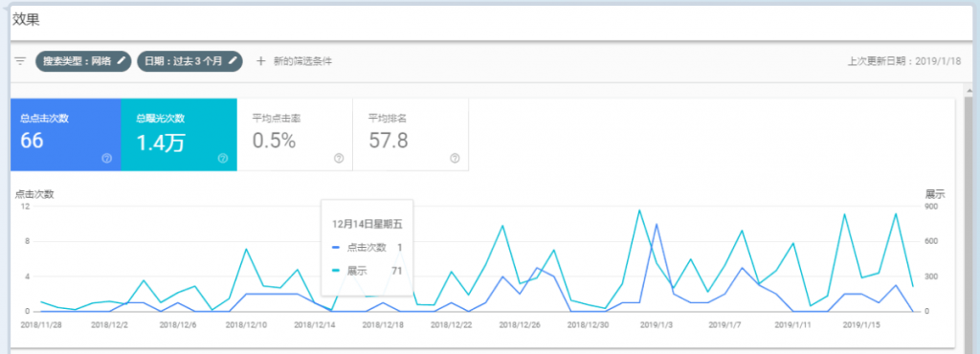Image resolution: width=980 pixels, height=354 pixels.
Task: Edit the 搜索类型 filter via its pencil icon
Action: 122,60
